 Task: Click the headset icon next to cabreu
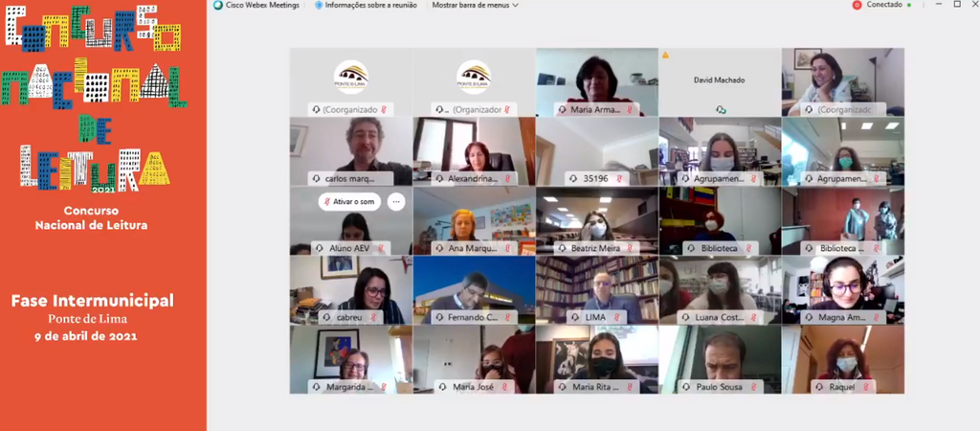[316, 317]
